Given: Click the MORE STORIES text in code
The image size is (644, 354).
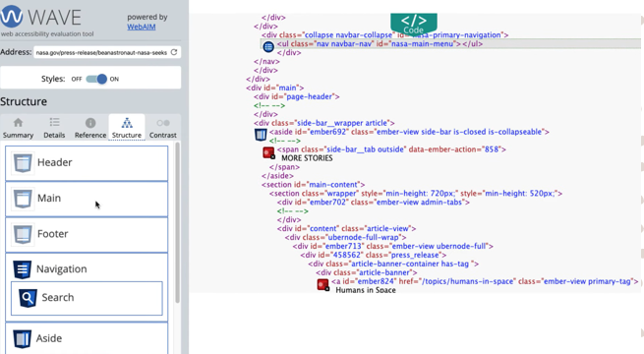Looking at the screenshot, I should point(307,158).
